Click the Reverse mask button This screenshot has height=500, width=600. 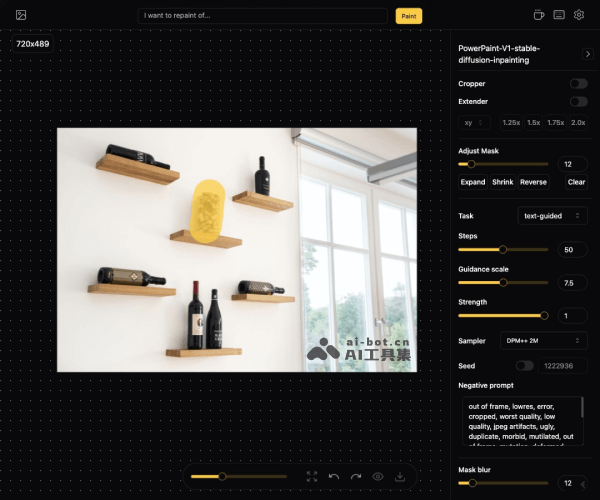[x=533, y=182]
